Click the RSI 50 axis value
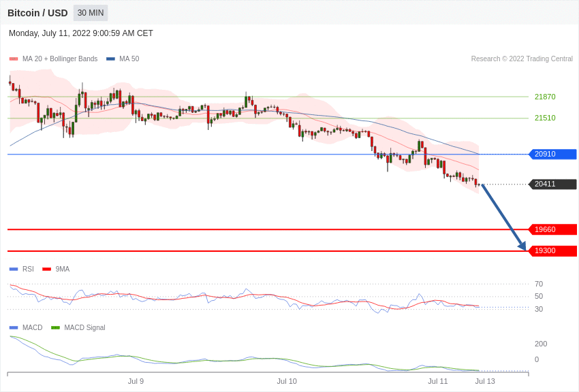This screenshot has width=579, height=392. tap(539, 297)
